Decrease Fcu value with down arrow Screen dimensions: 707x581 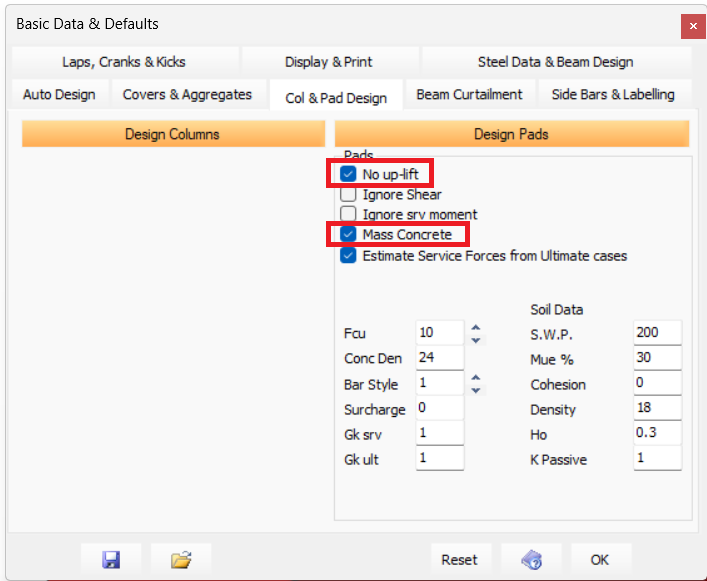[476, 340]
